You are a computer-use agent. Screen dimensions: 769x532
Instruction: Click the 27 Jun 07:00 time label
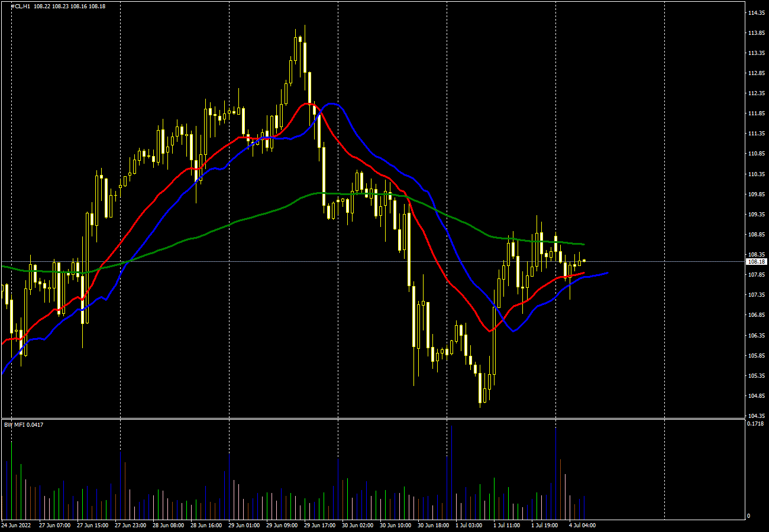tap(54, 525)
